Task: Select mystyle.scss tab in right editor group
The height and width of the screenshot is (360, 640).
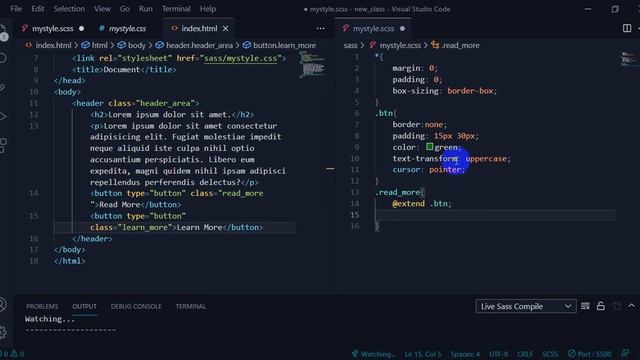Action: click(373, 29)
